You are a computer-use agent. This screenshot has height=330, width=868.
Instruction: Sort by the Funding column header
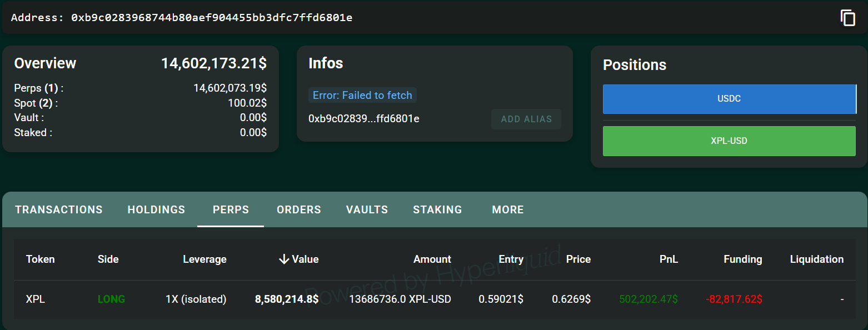coord(742,259)
